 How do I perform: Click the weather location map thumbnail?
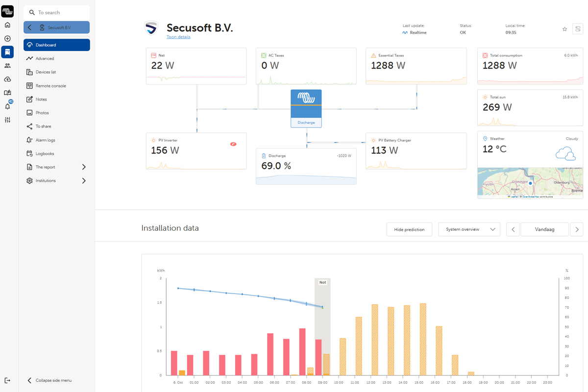coord(530,183)
